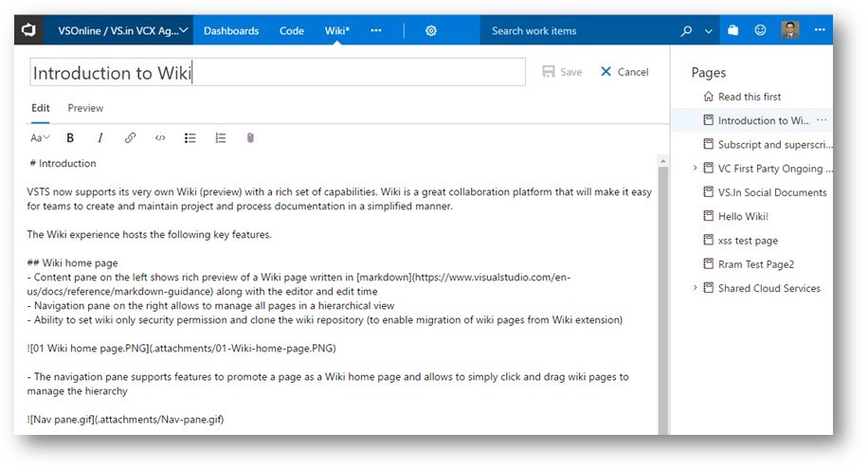Open Introduction to Wi... page more options
Viewport: 868px width, 469px height.
pyautogui.click(x=822, y=120)
